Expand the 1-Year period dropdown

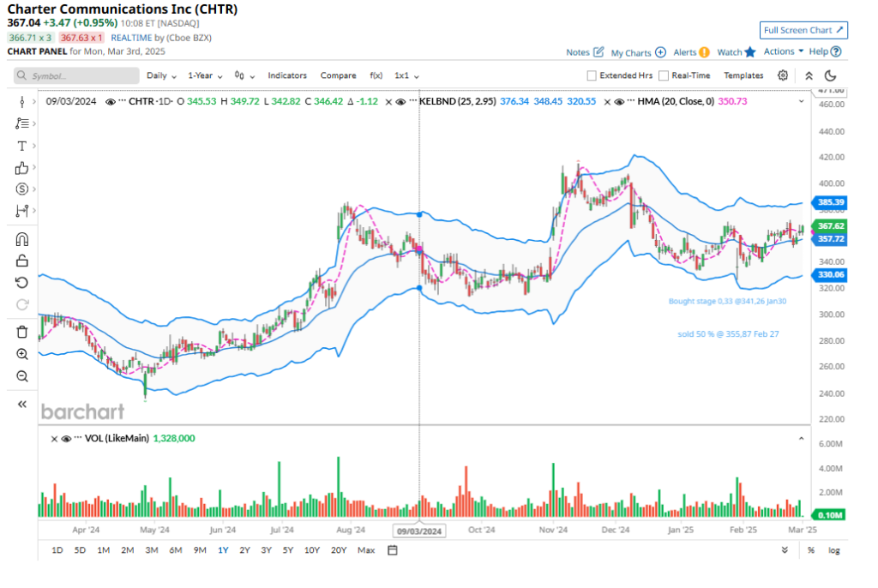207,75
